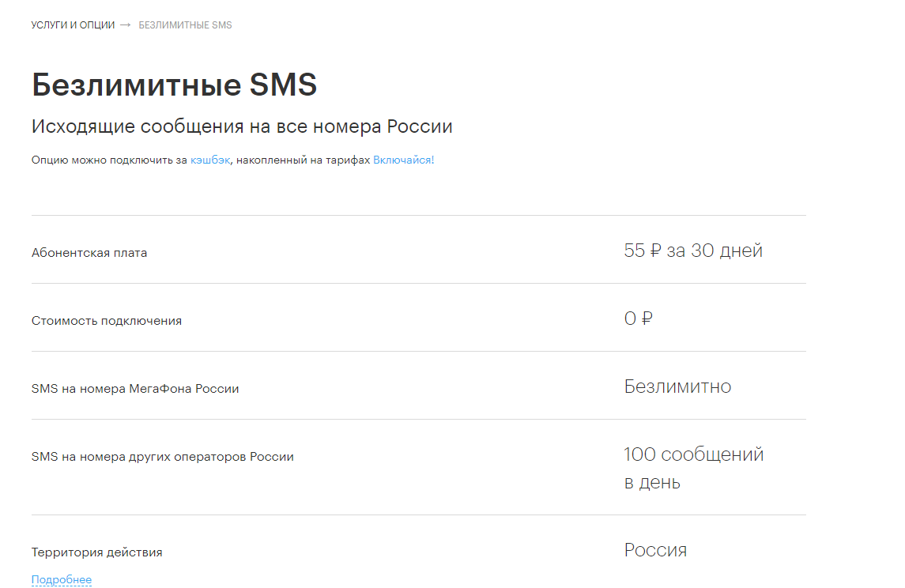Select the SMS на номера МегаФона России label
The image size is (905, 588).
(x=135, y=389)
